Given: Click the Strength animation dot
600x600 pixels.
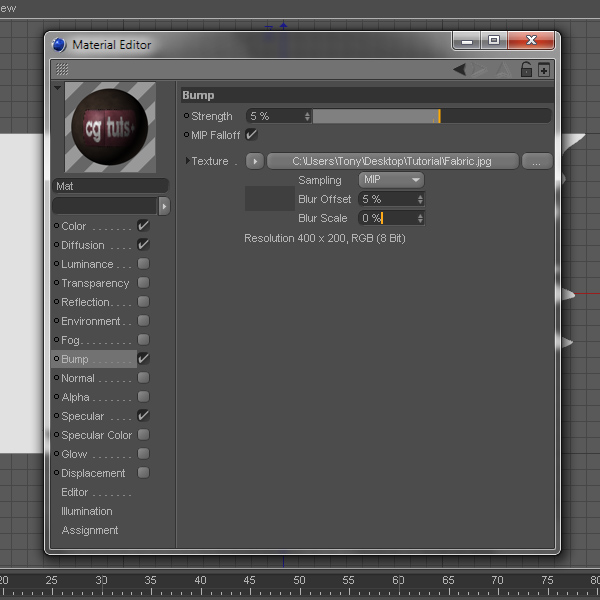Looking at the screenshot, I should point(186,116).
